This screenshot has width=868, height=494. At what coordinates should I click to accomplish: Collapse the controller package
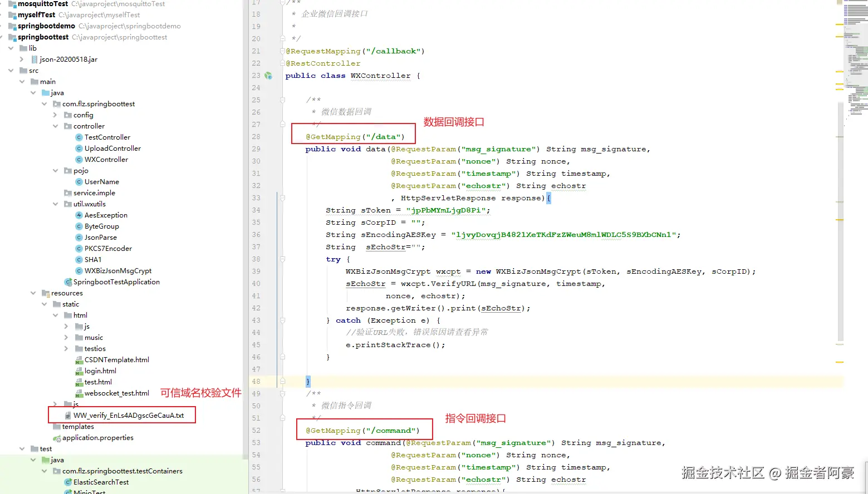coord(55,126)
